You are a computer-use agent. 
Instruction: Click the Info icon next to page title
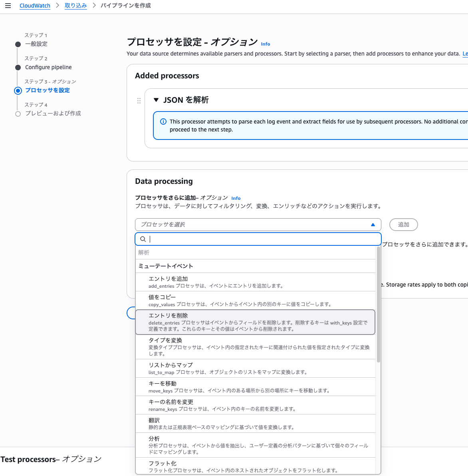pyautogui.click(x=265, y=44)
